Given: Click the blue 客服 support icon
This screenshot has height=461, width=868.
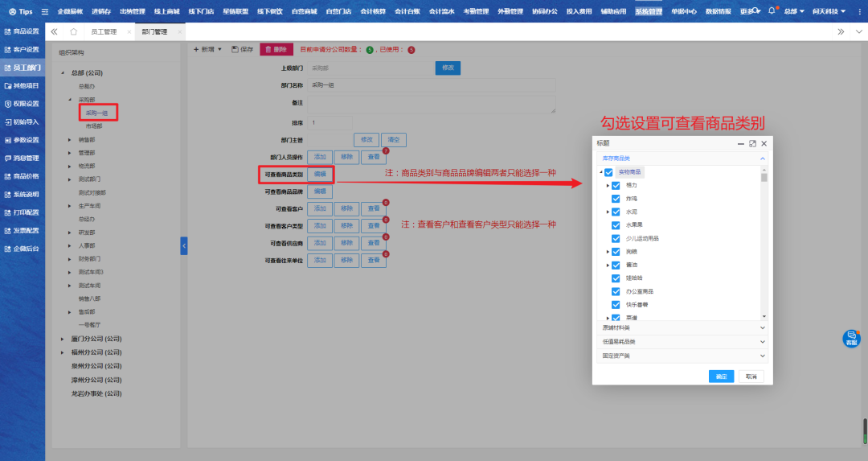Looking at the screenshot, I should 851,338.
